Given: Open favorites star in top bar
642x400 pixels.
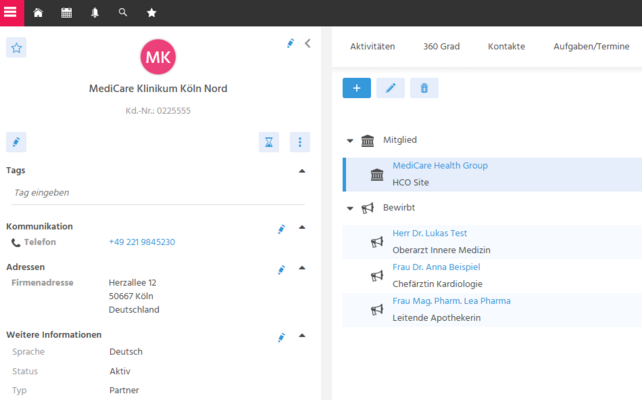Looking at the screenshot, I should coord(151,13).
